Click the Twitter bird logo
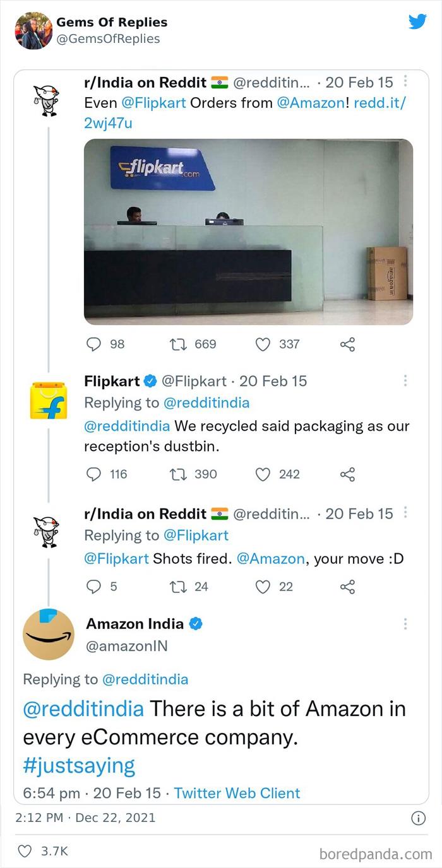Screen dimensions: 442x868 coord(418,22)
